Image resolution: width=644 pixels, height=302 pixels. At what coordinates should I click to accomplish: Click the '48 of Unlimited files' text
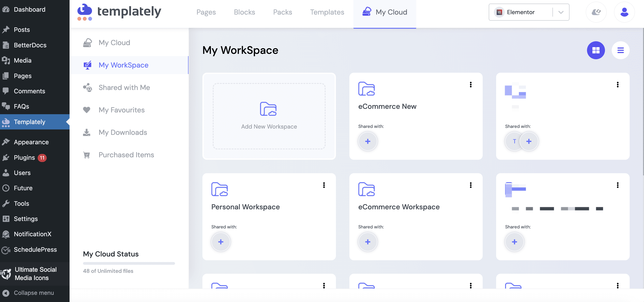tap(108, 271)
